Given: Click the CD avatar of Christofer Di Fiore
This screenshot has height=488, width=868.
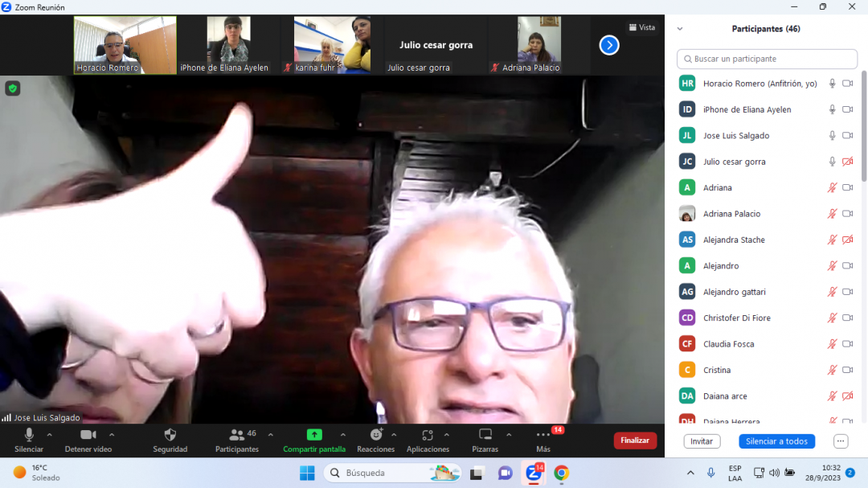Looking at the screenshot, I should click(x=687, y=318).
